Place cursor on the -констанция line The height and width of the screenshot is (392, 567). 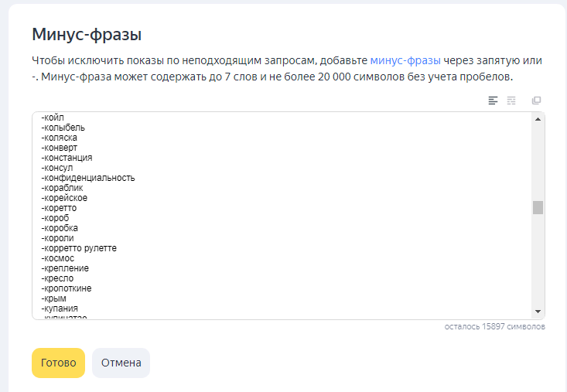(67, 158)
